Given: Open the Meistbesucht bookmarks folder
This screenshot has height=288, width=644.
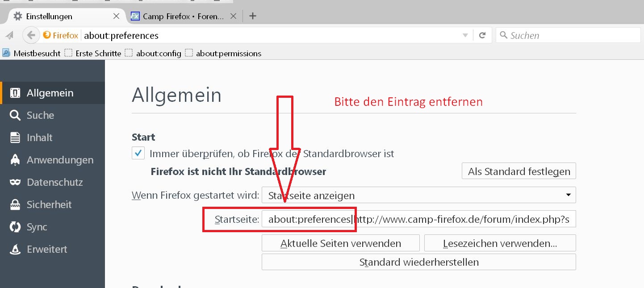Looking at the screenshot, I should click(31, 53).
